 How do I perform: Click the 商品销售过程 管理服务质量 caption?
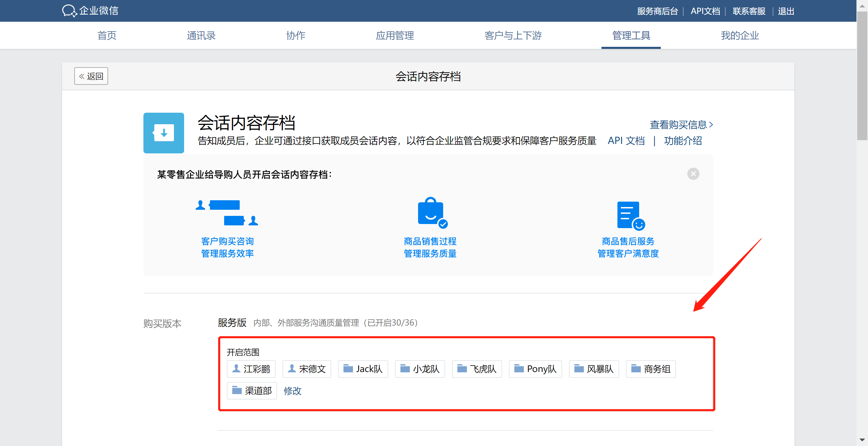tap(430, 247)
